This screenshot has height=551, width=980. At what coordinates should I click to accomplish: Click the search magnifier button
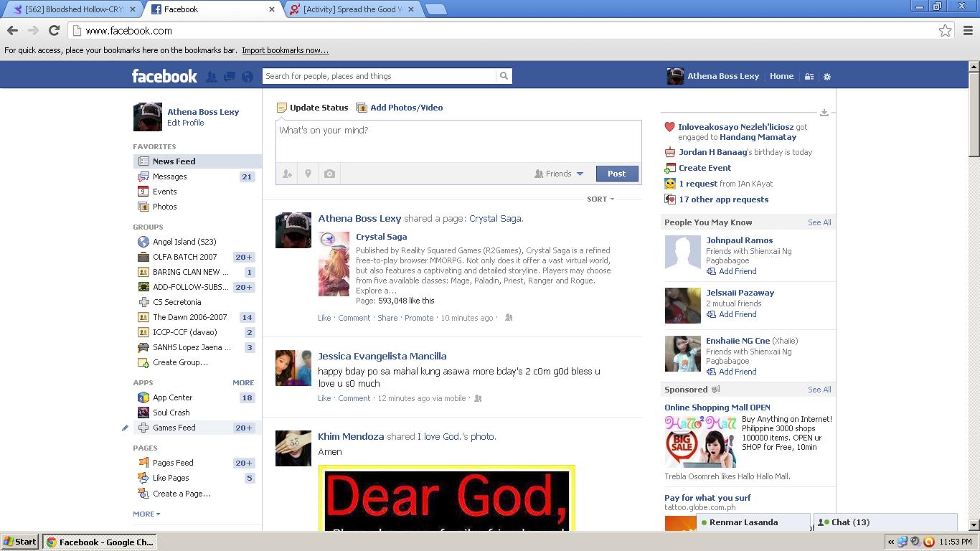pyautogui.click(x=504, y=76)
